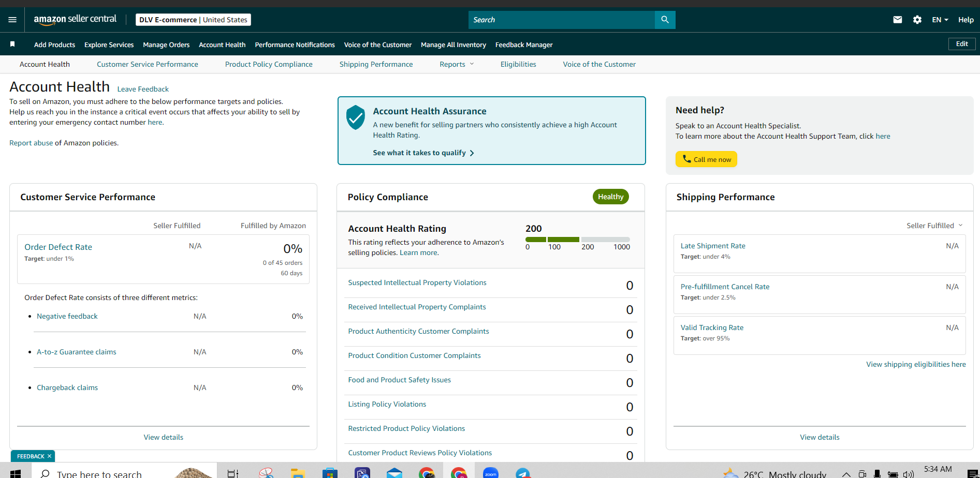Open the hamburger navigation menu

(12, 20)
